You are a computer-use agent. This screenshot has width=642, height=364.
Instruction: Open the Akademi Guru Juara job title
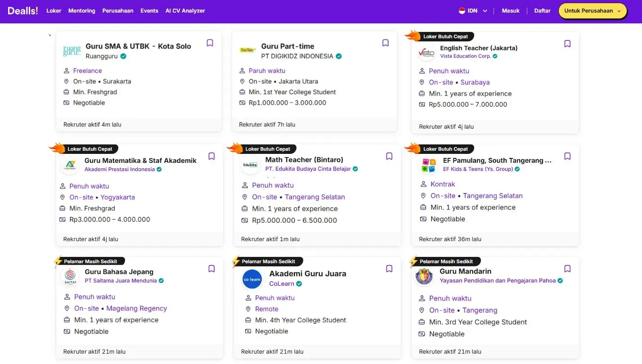click(308, 274)
